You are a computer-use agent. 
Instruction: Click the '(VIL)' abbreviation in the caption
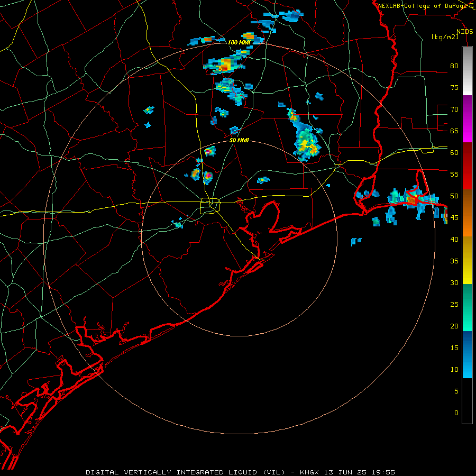(x=274, y=472)
